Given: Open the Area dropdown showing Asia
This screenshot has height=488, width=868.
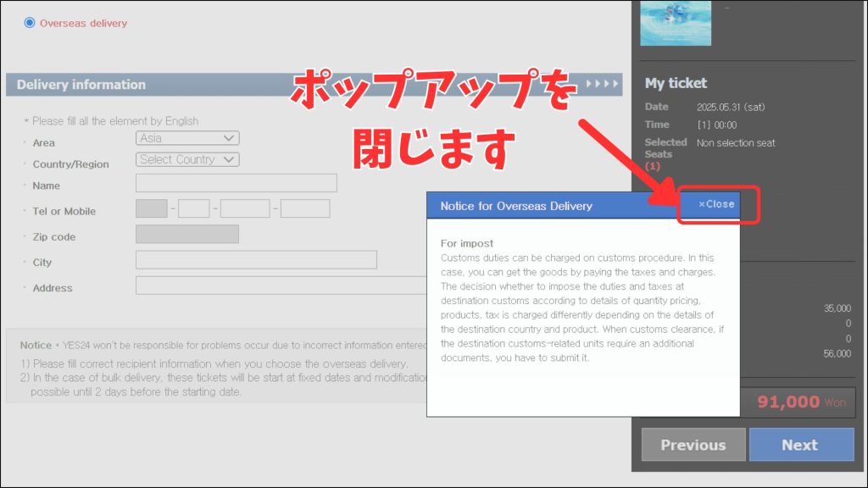Looking at the screenshot, I should (x=187, y=138).
